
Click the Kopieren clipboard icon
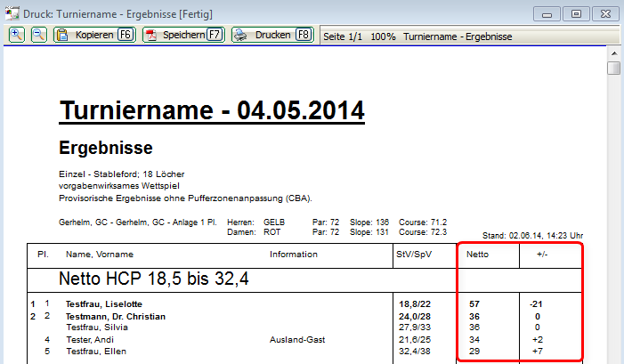63,35
